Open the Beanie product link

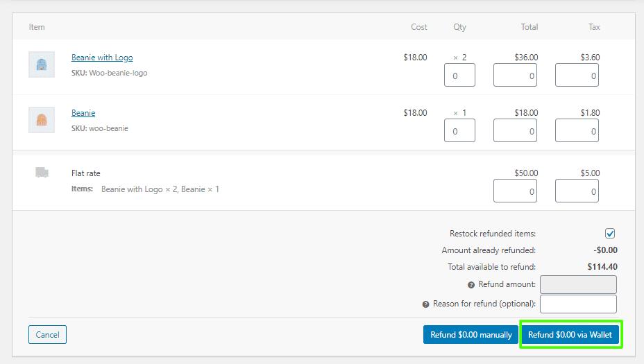click(x=83, y=113)
